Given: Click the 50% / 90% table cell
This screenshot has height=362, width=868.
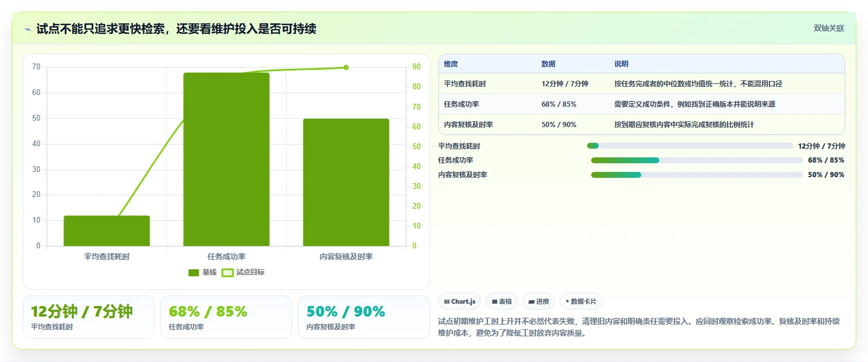Looking at the screenshot, I should [559, 125].
